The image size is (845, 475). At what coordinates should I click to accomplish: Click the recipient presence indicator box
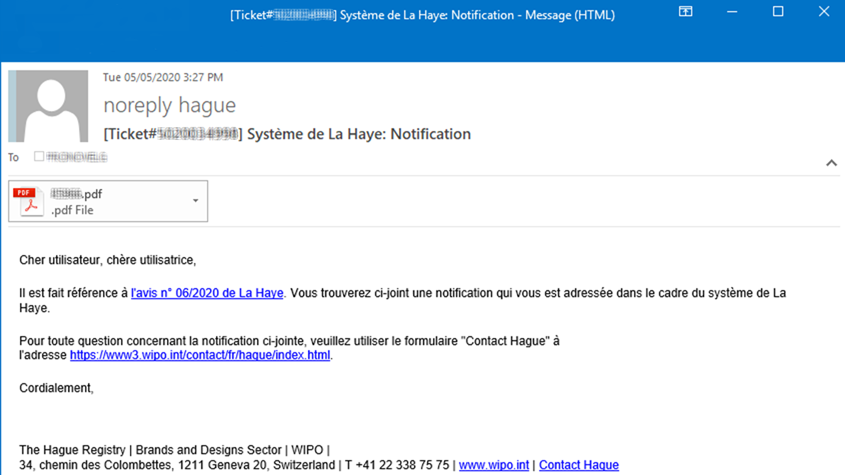[x=39, y=157]
